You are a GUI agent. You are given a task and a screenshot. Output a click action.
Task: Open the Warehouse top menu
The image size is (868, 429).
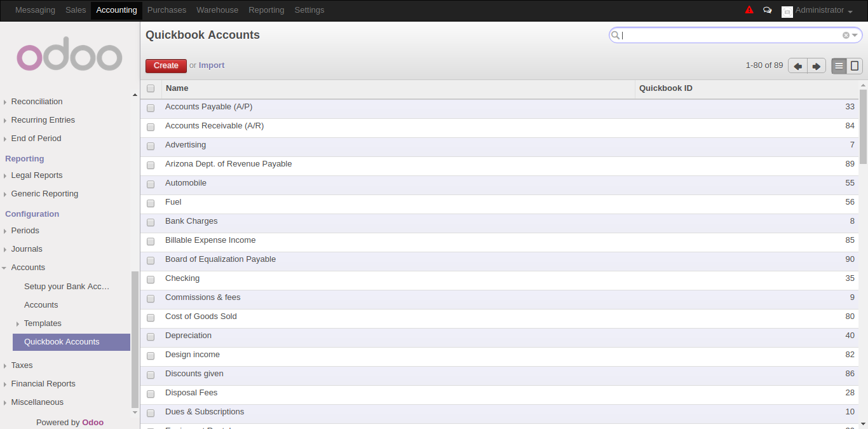[x=217, y=10]
